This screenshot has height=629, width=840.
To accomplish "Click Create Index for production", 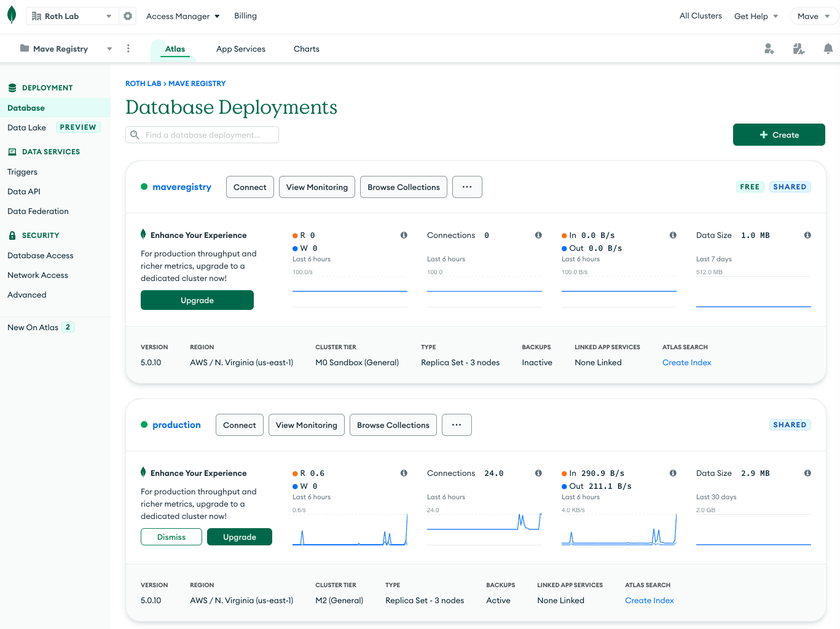I will [x=650, y=601].
